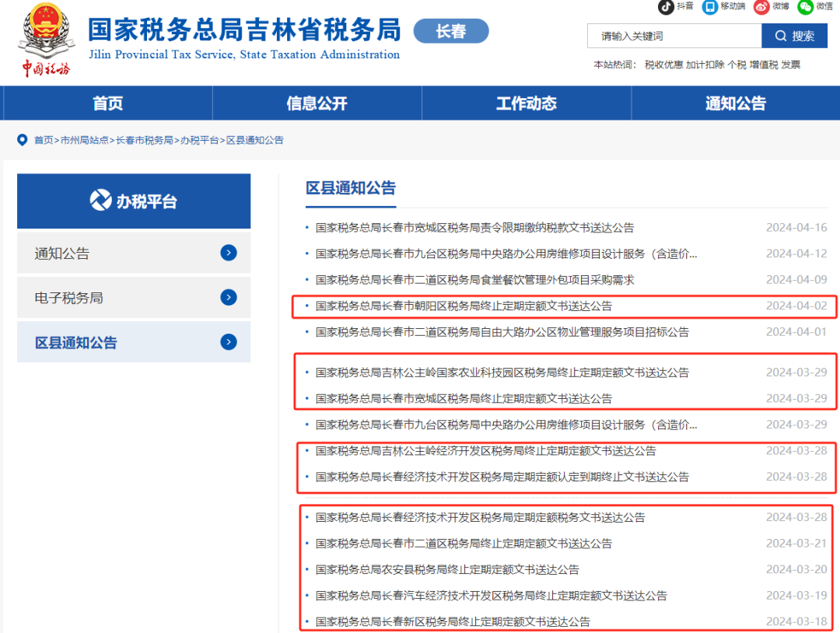The height and width of the screenshot is (633, 840).
Task: Open the 通知公告 top navigation item
Action: [x=736, y=103]
